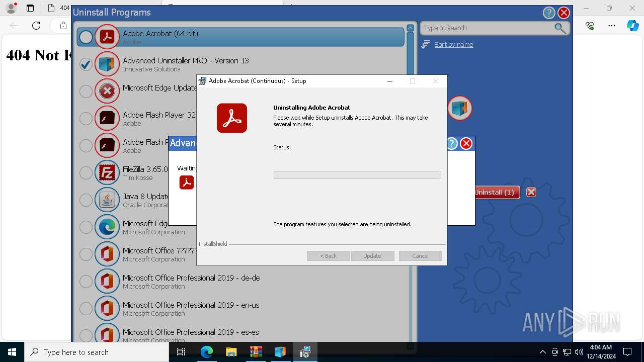Screen dimensions: 644x362
Task: Click Advanced Uninstaller PRO taskbar icon
Action: pos(280,352)
